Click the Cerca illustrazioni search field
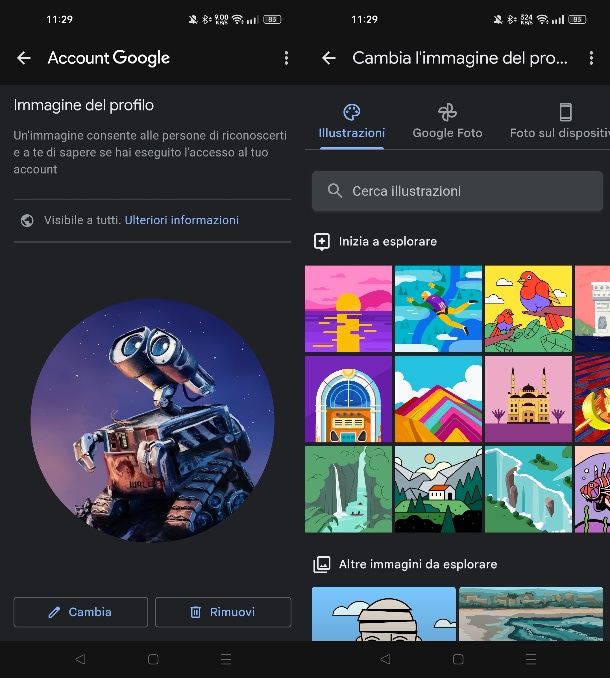 (x=457, y=191)
